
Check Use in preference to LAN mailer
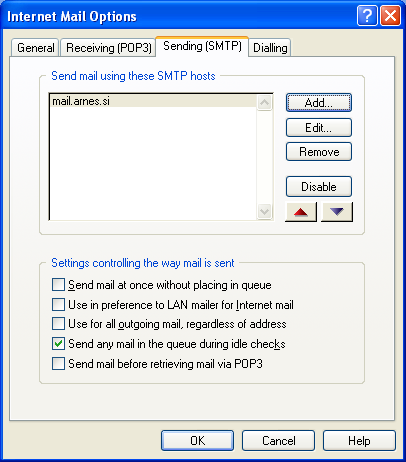[58, 305]
